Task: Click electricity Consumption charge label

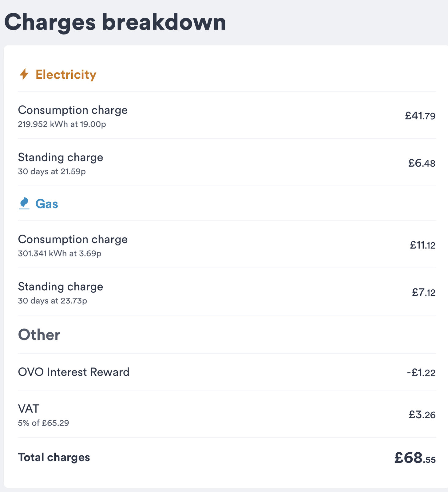Action: [73, 110]
